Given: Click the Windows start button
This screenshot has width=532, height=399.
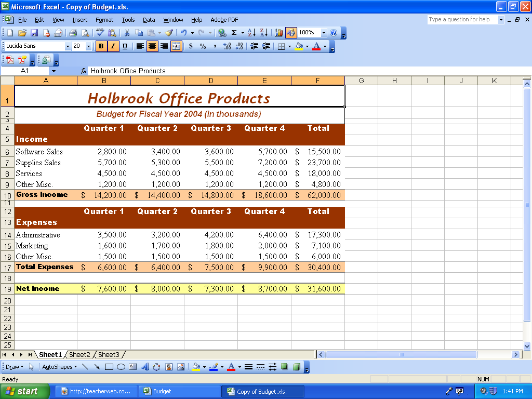Looking at the screenshot, I should click(x=24, y=391).
